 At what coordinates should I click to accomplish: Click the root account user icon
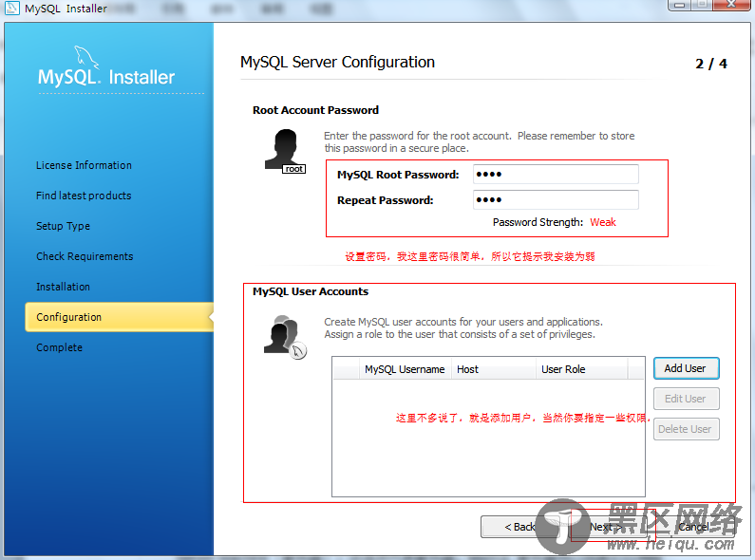pos(285,151)
